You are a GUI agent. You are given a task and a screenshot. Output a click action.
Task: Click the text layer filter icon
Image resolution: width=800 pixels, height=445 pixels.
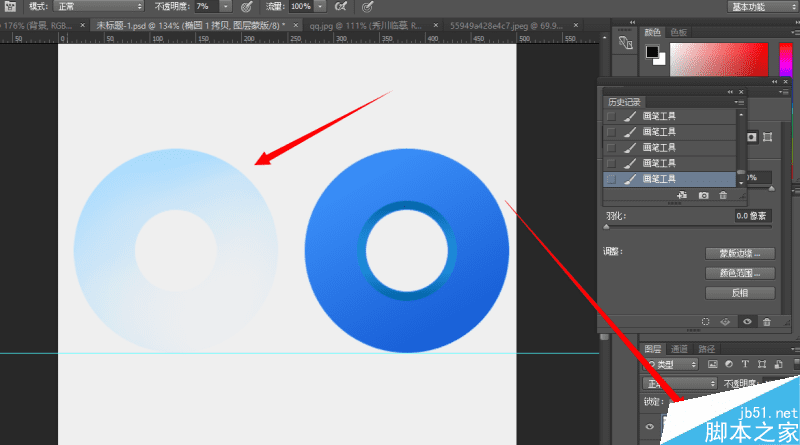[x=746, y=364]
